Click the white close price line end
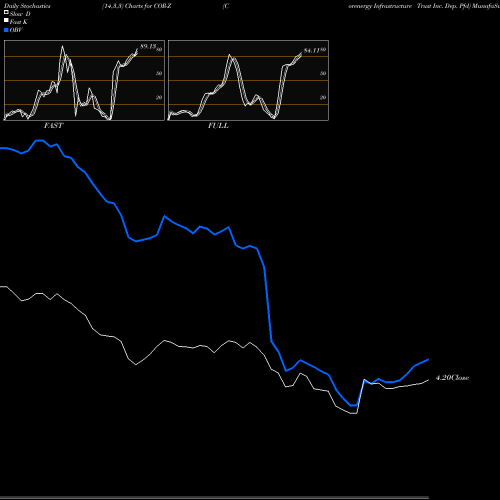Screen dimensions: 500x500 (x=428, y=380)
